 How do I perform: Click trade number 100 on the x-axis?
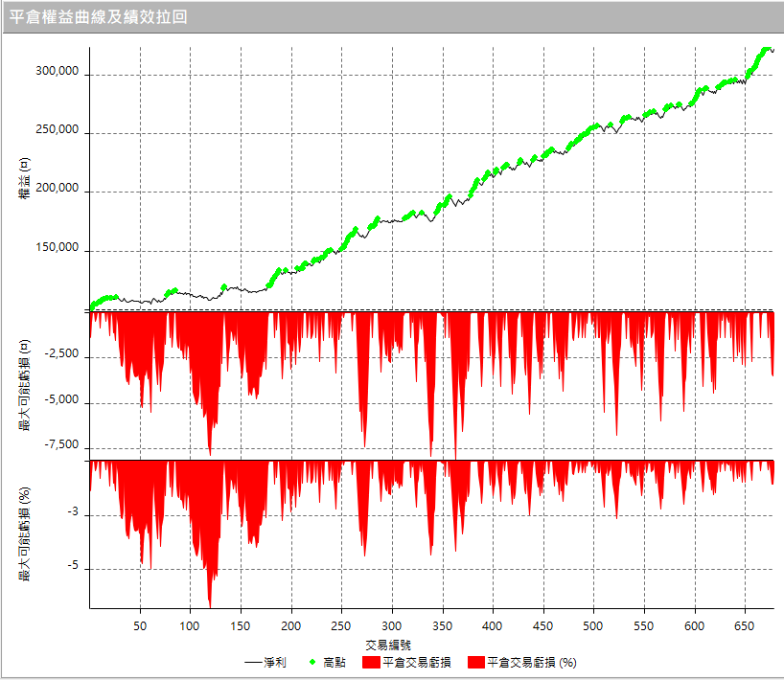(x=190, y=626)
